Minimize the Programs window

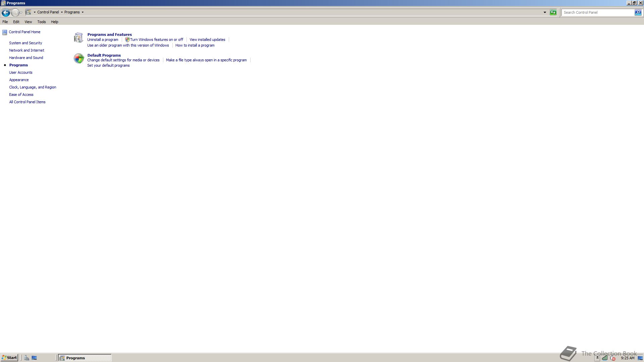pyautogui.click(x=629, y=3)
